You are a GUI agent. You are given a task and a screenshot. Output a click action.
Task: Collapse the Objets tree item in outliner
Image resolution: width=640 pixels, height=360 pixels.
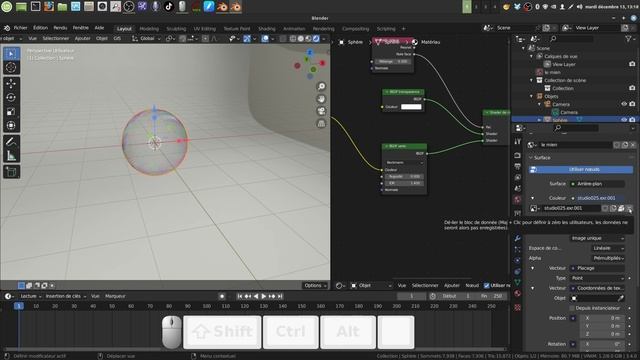click(531, 96)
